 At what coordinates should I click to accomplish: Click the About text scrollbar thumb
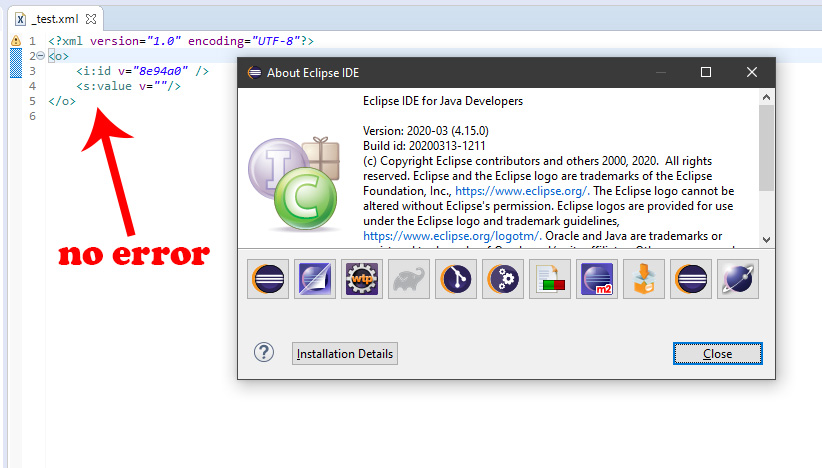pos(766,148)
